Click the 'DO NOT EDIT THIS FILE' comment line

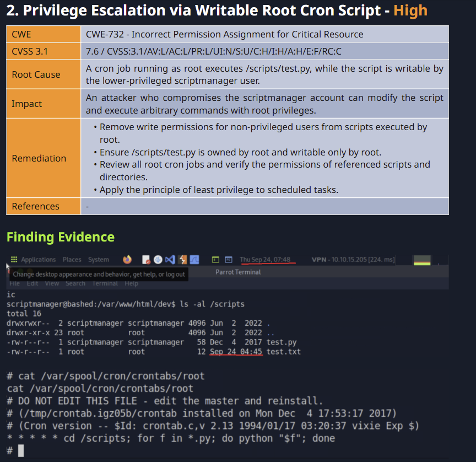165,401
